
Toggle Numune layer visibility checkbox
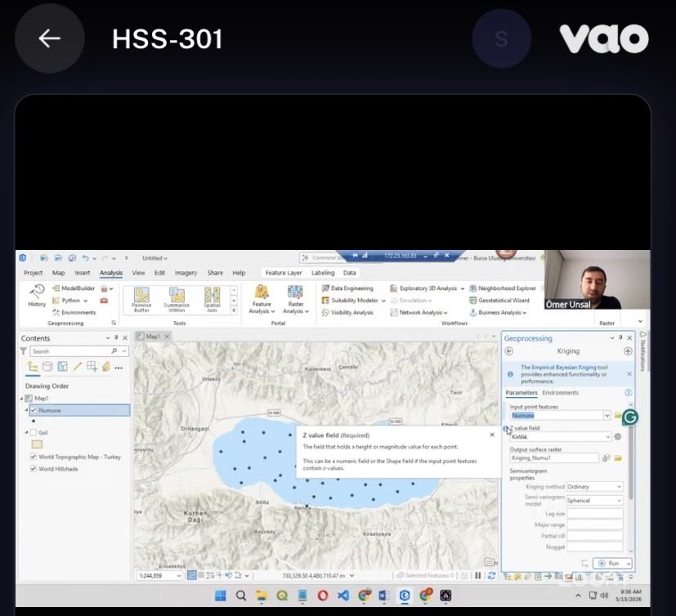[x=34, y=410]
